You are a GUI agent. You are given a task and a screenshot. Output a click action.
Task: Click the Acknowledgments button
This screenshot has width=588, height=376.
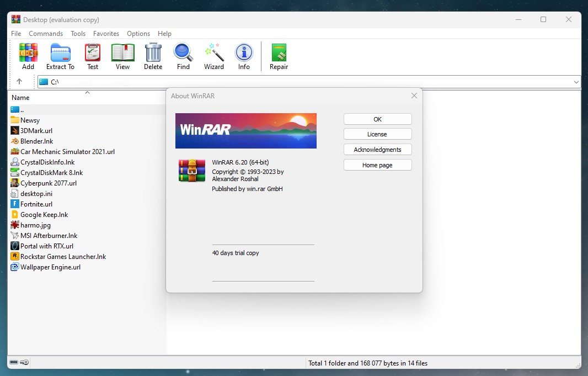pyautogui.click(x=377, y=149)
